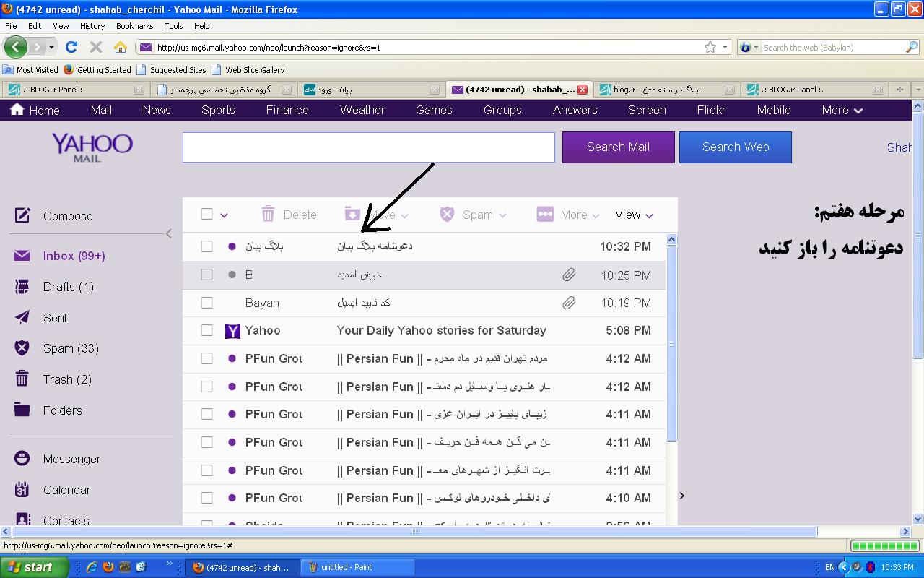Open the News link in Yahoo navigation

pos(157,110)
